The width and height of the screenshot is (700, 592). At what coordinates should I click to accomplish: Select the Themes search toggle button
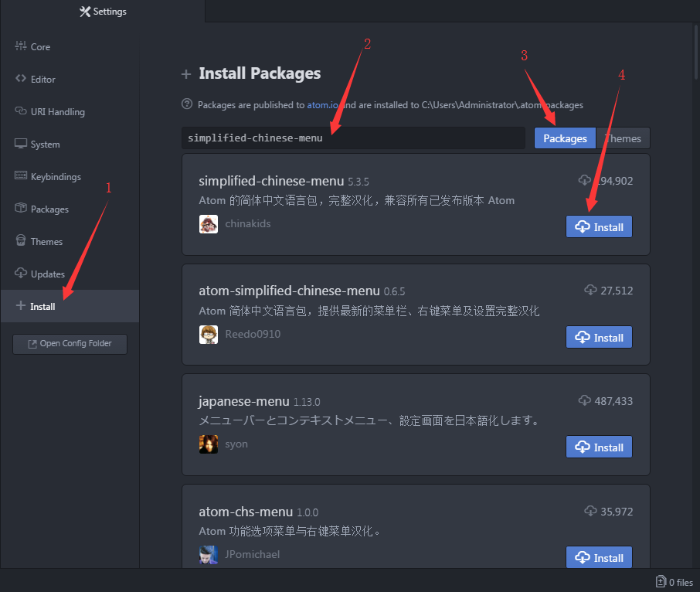click(623, 138)
